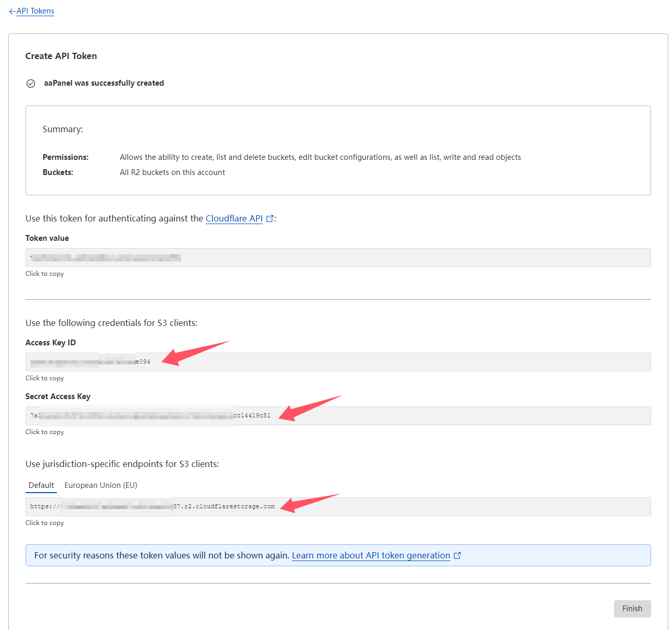Switch to the Default endpoint tab
The width and height of the screenshot is (672, 630).
tap(41, 485)
